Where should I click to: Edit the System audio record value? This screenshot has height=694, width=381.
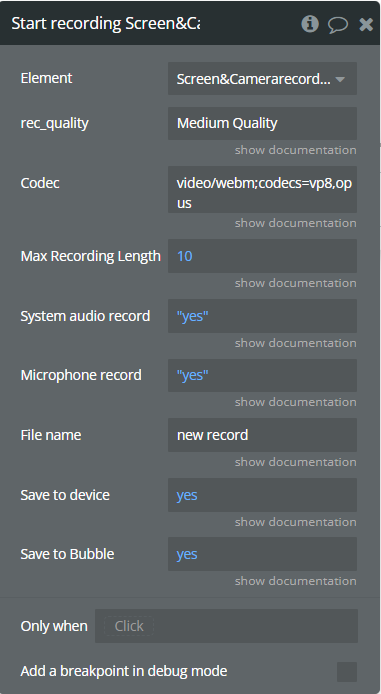tap(262, 316)
